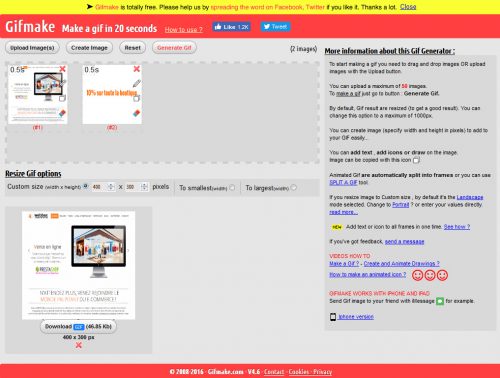Click the height stepper arrows

click(x=144, y=187)
